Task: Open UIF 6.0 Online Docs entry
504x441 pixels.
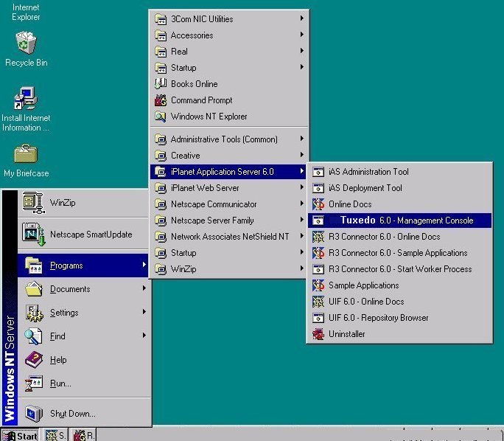Action: point(399,302)
